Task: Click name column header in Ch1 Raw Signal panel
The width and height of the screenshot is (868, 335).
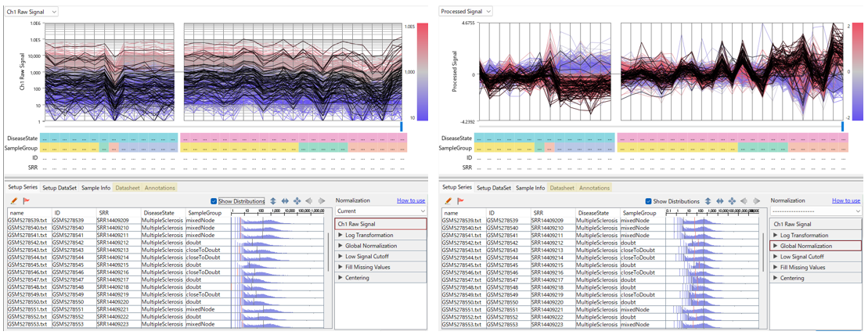Action: coord(29,213)
